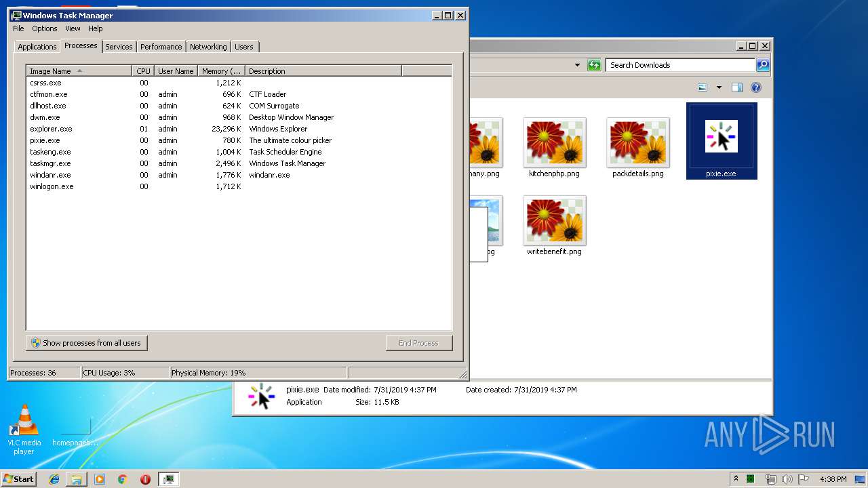The height and width of the screenshot is (488, 868).
Task: Launch Google Chrome from taskbar
Action: (x=122, y=479)
